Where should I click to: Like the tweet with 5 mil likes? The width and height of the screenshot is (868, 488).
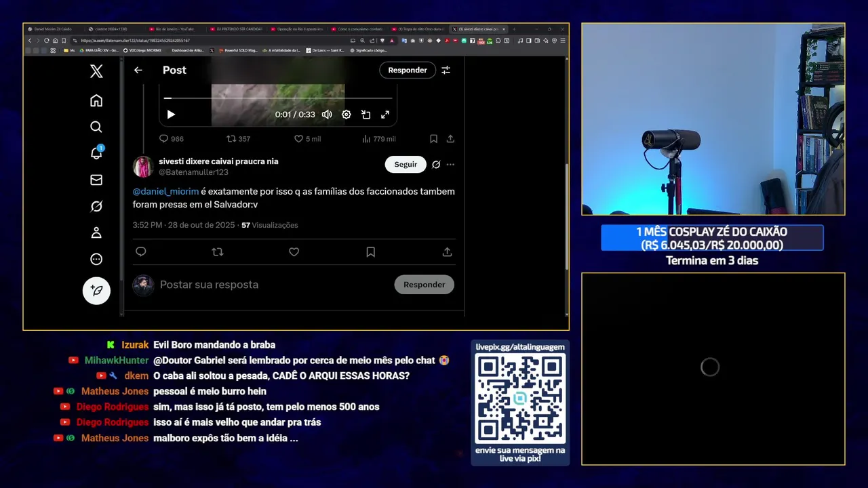click(298, 138)
